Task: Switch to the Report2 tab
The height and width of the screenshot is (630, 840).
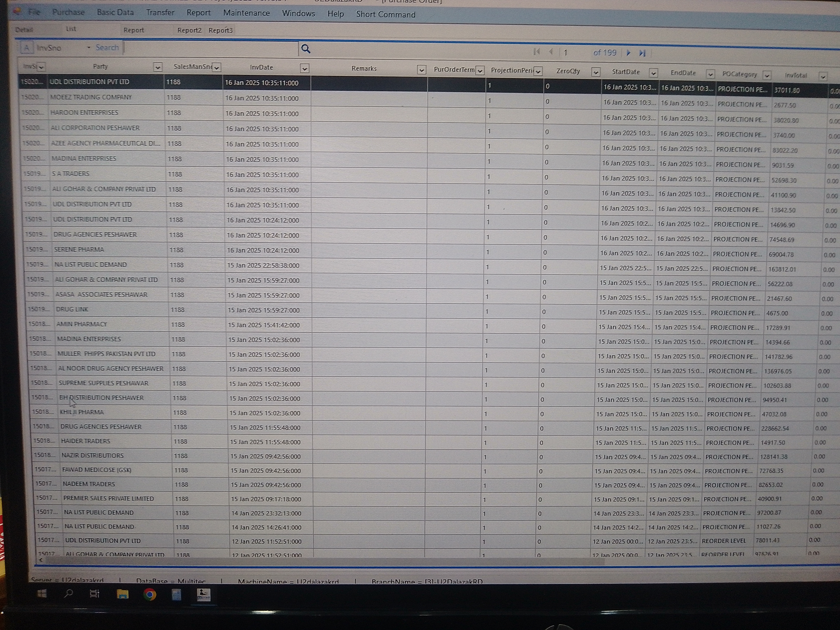Action: (x=189, y=30)
